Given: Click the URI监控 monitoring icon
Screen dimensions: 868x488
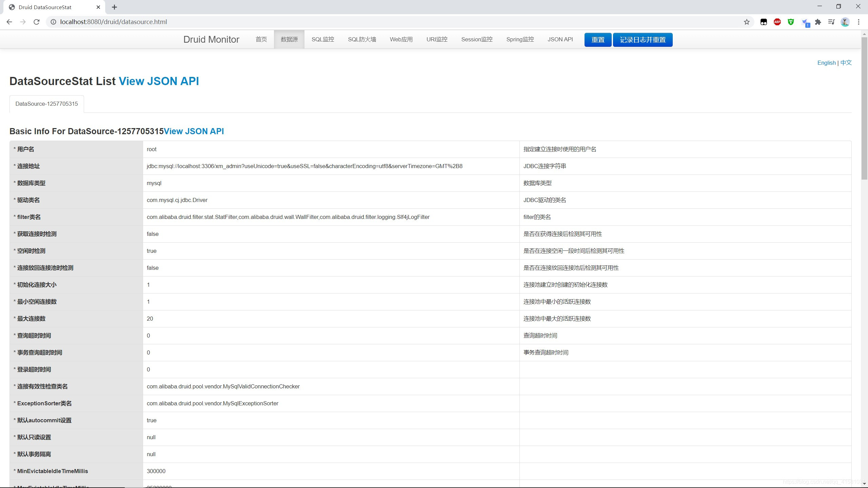Looking at the screenshot, I should click(x=437, y=39).
